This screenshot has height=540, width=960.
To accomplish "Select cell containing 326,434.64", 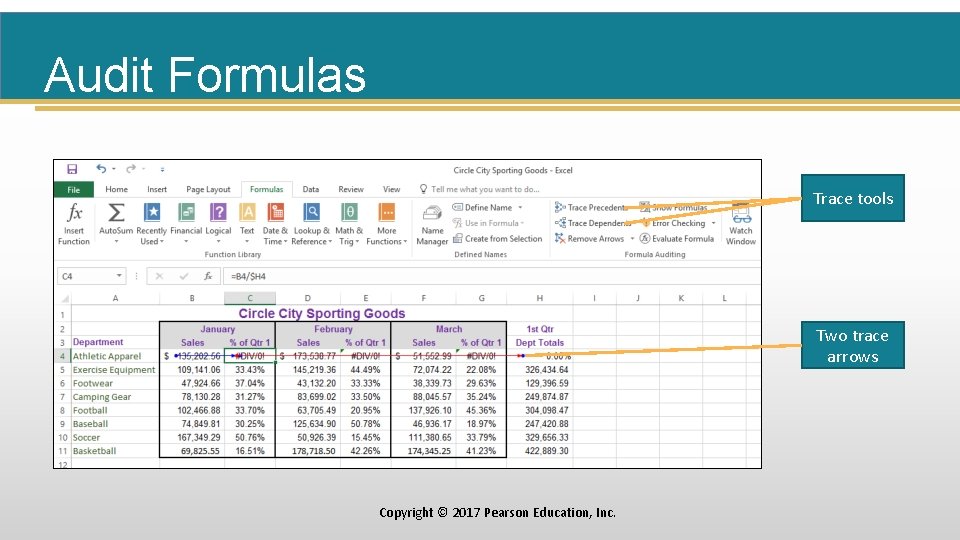I will 540,370.
